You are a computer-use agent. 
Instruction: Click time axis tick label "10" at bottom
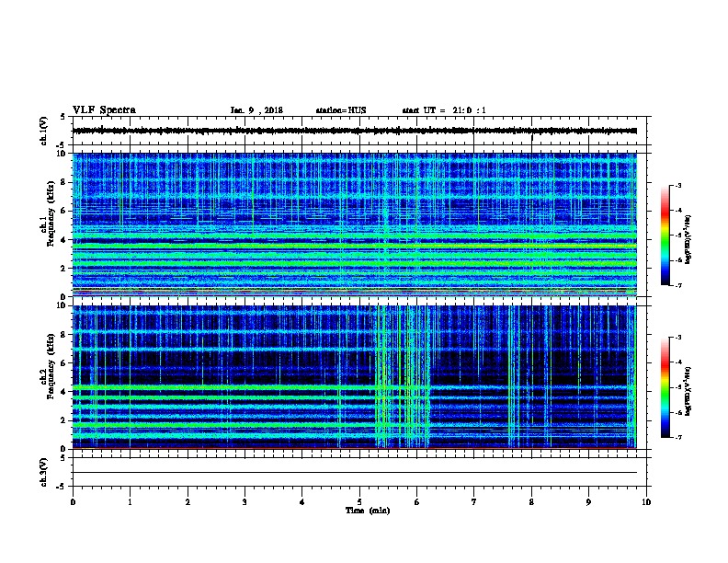[646, 501]
